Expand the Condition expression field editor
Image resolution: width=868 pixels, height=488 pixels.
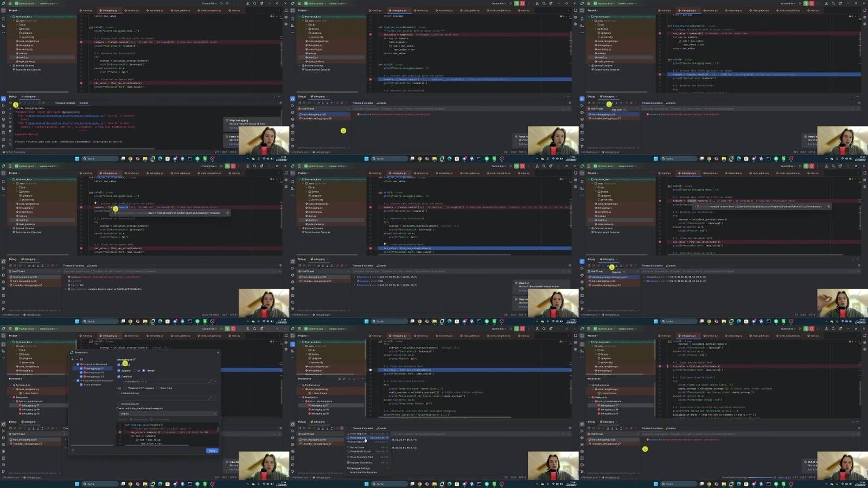pos(210,382)
